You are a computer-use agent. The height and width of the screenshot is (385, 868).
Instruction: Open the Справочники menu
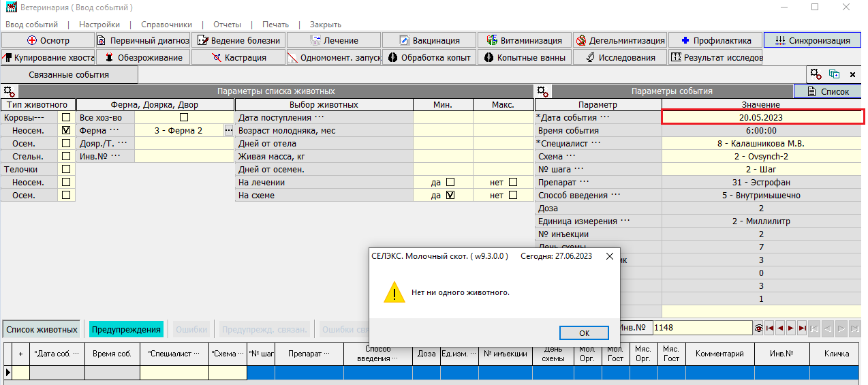tap(168, 24)
